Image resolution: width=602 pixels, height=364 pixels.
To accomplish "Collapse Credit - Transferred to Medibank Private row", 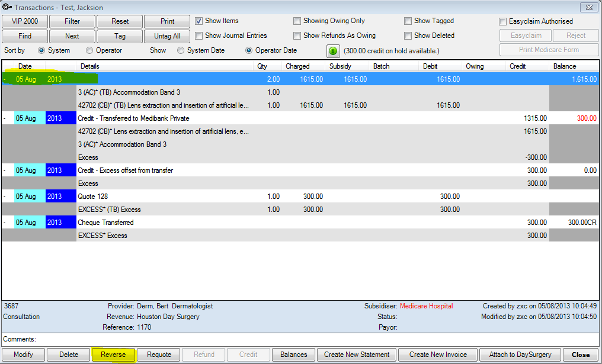I will [x=5, y=118].
